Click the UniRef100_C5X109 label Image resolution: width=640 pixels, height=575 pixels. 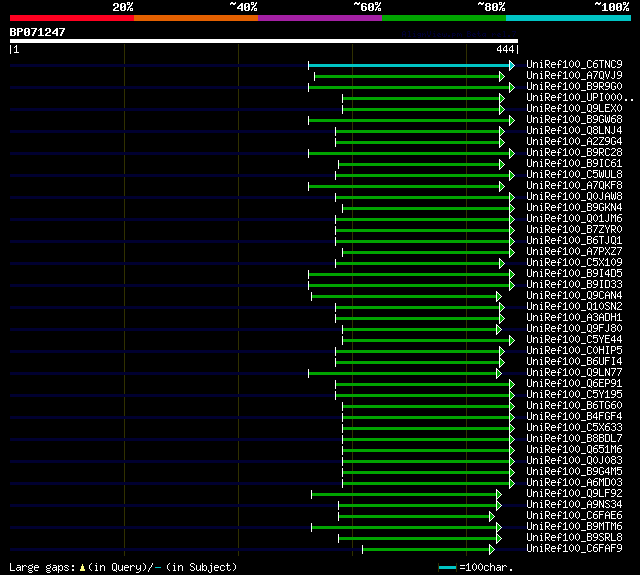[574, 263]
